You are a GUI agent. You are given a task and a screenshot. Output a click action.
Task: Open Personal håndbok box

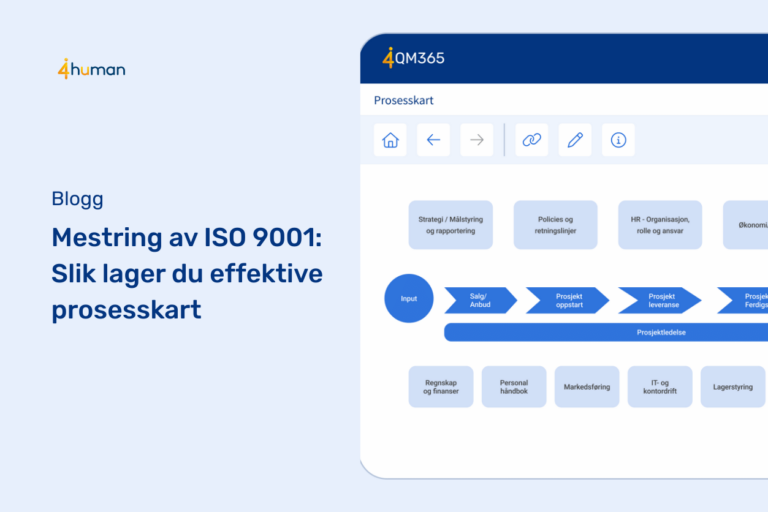514,387
